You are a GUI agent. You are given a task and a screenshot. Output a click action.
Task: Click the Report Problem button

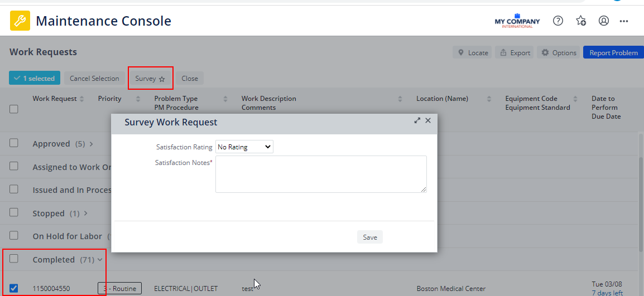(613, 53)
